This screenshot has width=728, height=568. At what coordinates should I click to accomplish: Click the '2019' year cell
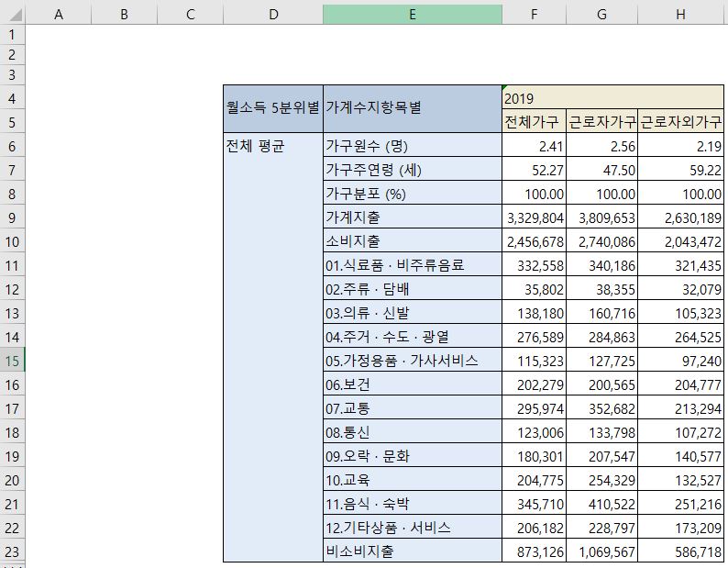tap(612, 97)
